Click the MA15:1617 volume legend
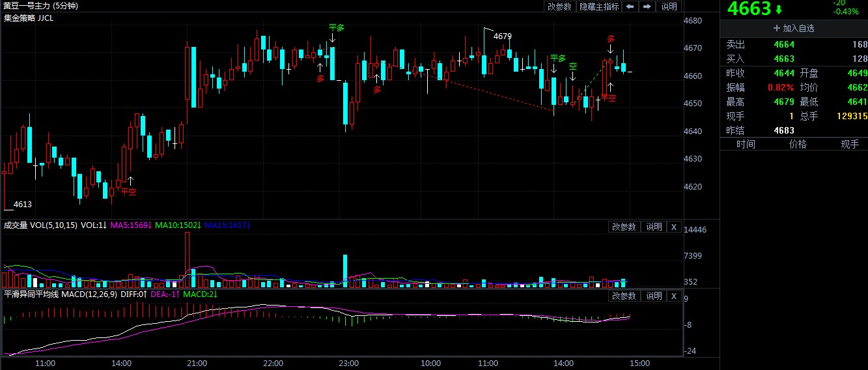The height and width of the screenshot is (370, 868). (227, 225)
